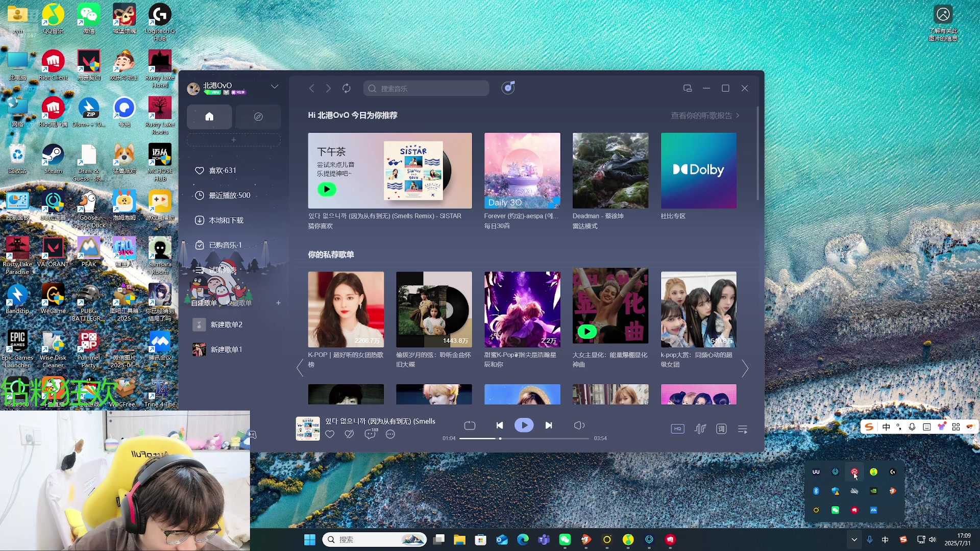Open the 新建歌单1 playlist
The width and height of the screenshot is (980, 551).
tap(217, 349)
